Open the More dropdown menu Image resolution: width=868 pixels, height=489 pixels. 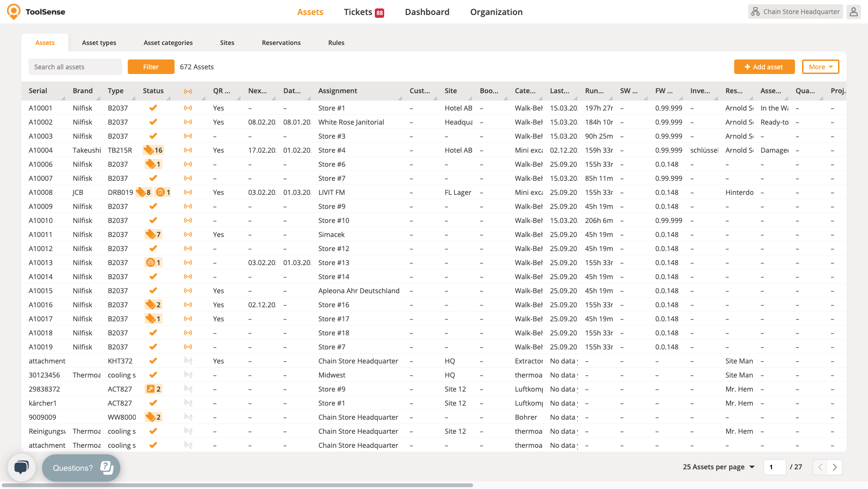[820, 67]
